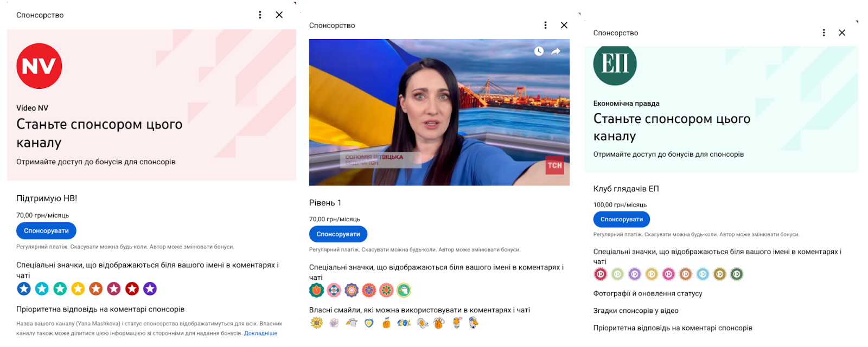Close the Video NV sponsorship dialog
The width and height of the screenshot is (868, 347).
coord(279,15)
